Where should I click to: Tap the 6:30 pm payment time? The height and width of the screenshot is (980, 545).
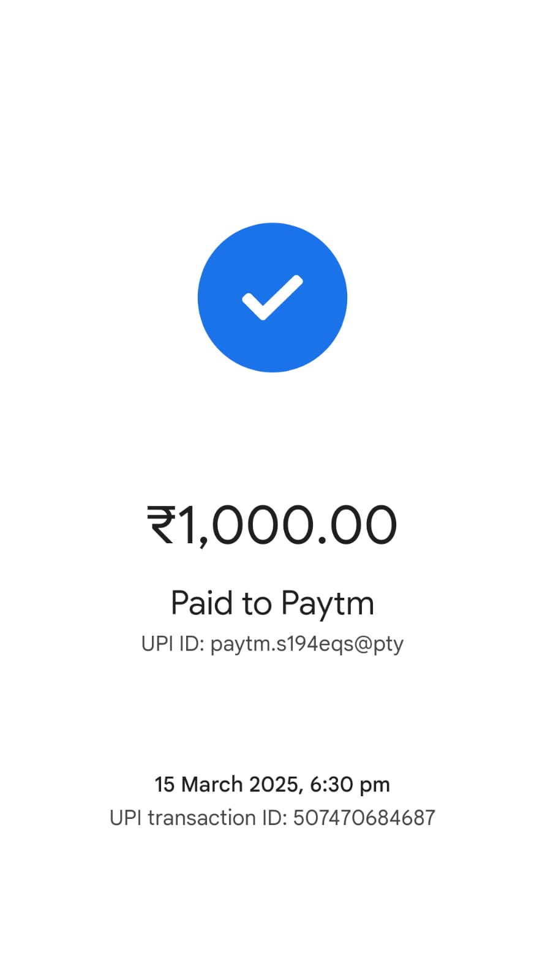point(350,785)
